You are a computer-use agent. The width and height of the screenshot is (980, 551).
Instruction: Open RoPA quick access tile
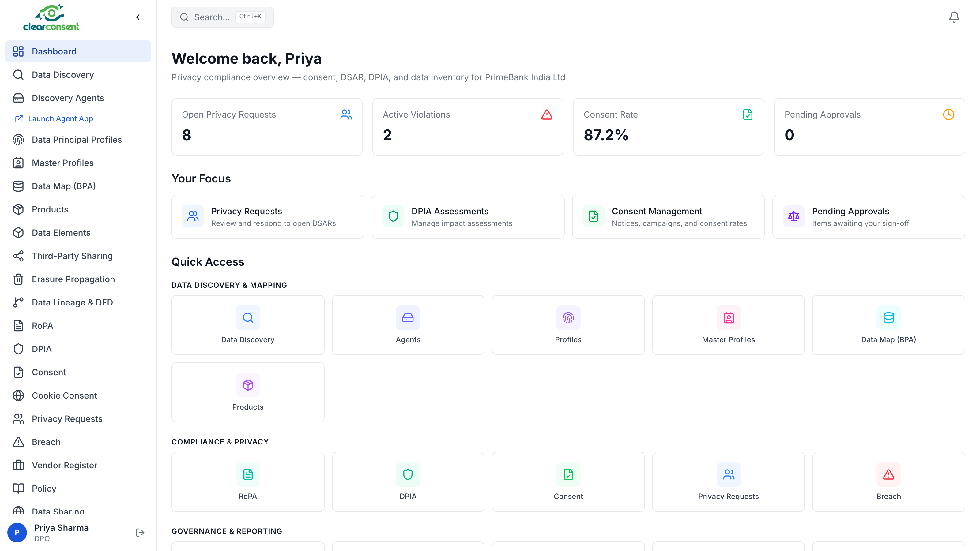[248, 482]
